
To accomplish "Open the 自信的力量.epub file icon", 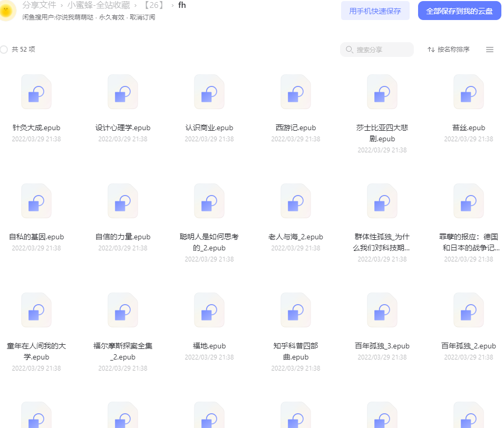I will click(x=123, y=201).
